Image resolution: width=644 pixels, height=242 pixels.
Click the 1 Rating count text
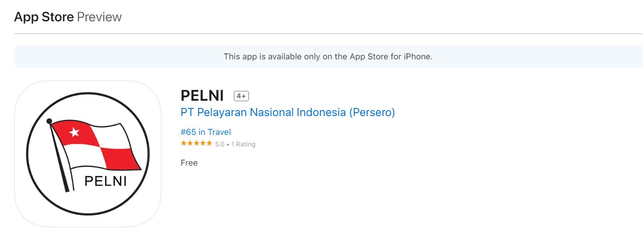click(x=243, y=144)
